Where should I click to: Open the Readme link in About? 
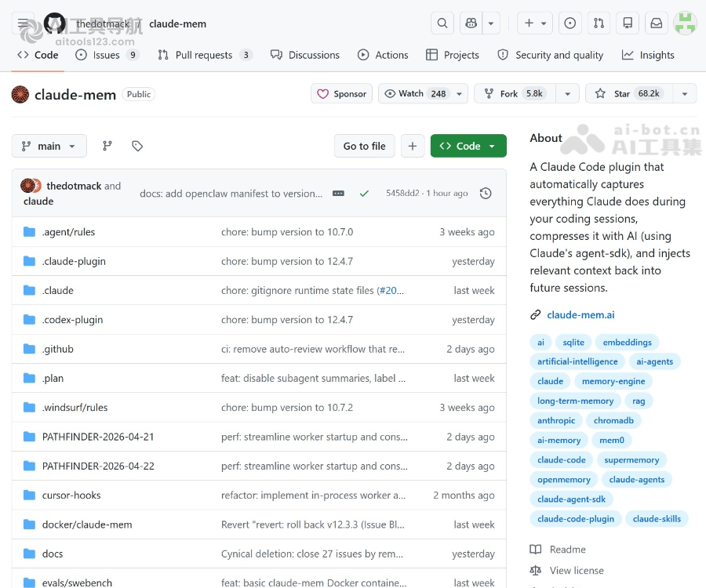tap(567, 549)
